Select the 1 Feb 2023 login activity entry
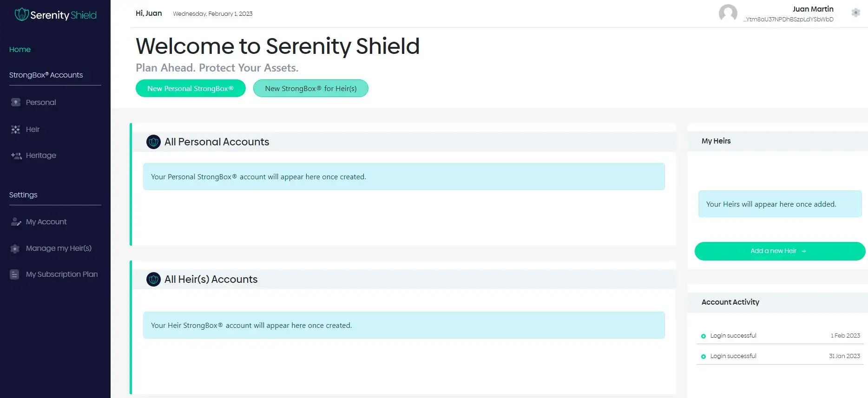The image size is (868, 398). click(x=780, y=336)
